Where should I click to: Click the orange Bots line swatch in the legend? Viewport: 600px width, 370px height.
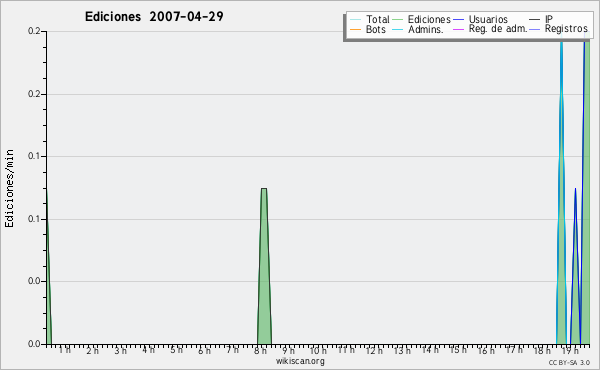click(355, 29)
